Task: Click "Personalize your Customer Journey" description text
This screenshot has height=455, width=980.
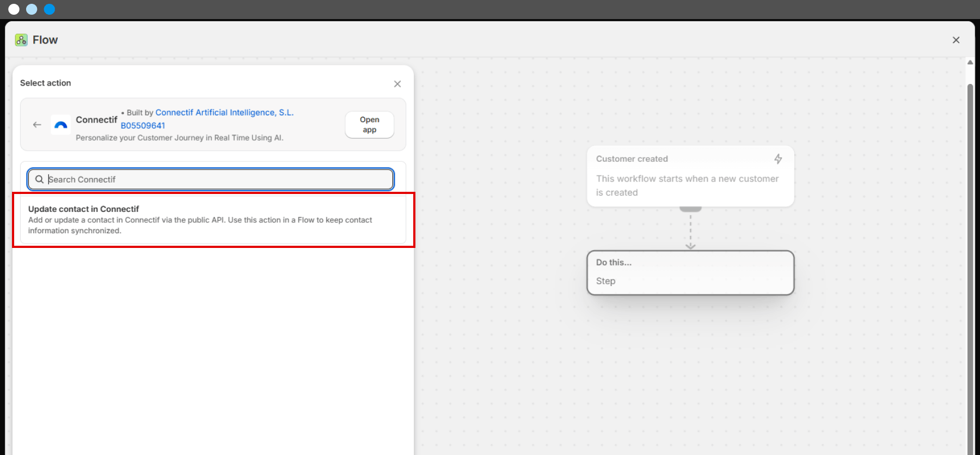Action: [x=180, y=138]
